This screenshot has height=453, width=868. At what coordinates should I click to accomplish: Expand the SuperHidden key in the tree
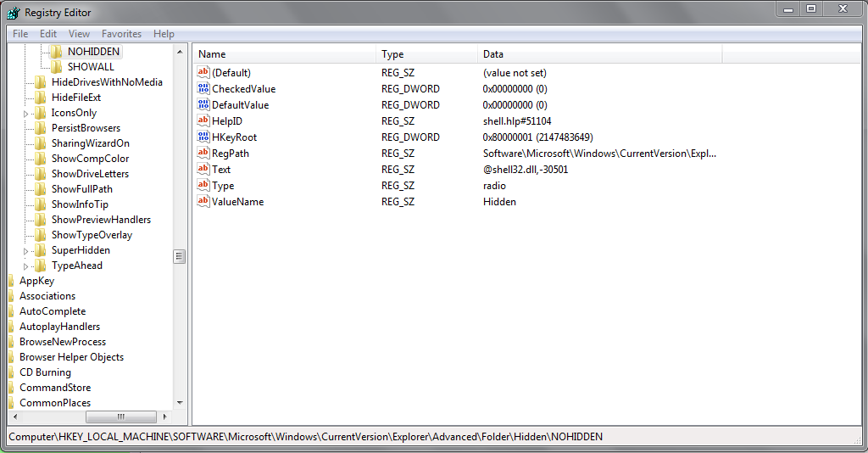(x=25, y=251)
